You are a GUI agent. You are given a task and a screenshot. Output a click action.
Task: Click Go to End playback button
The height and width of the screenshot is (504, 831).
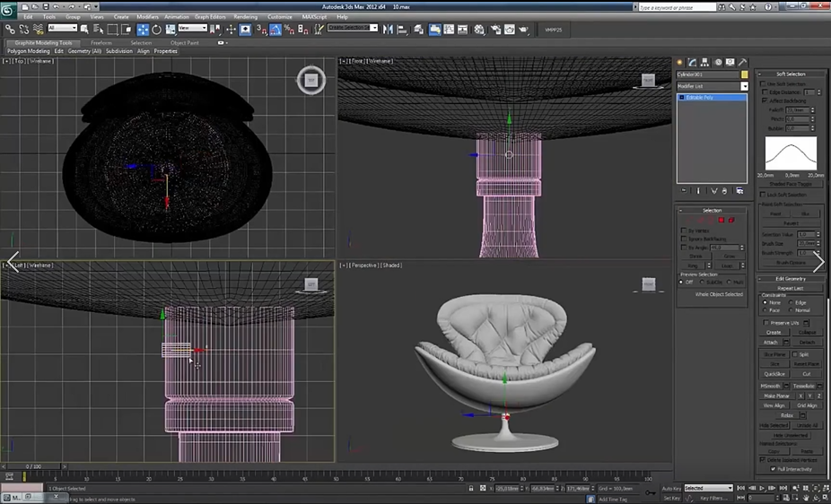[x=783, y=488]
